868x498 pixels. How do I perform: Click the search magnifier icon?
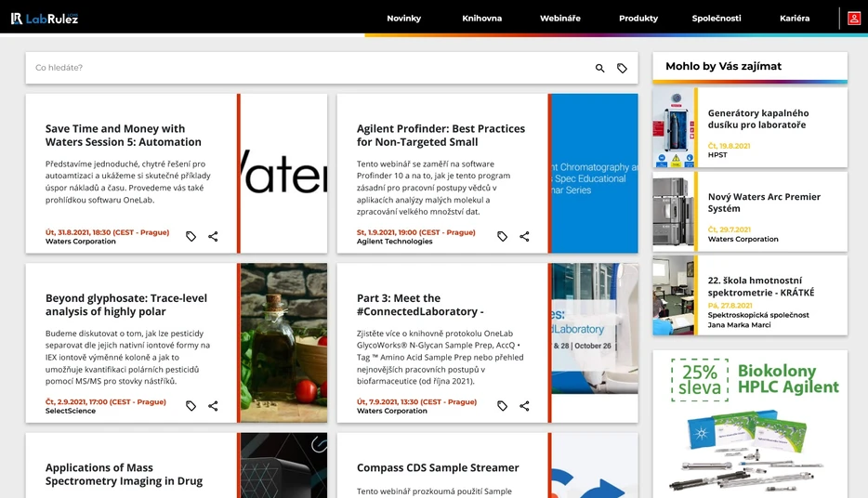click(599, 68)
